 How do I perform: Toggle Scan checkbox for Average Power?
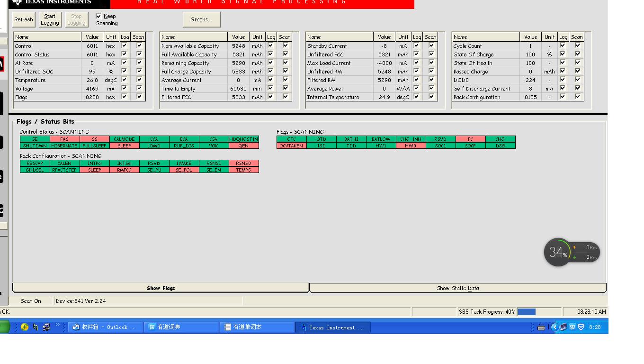(431, 88)
